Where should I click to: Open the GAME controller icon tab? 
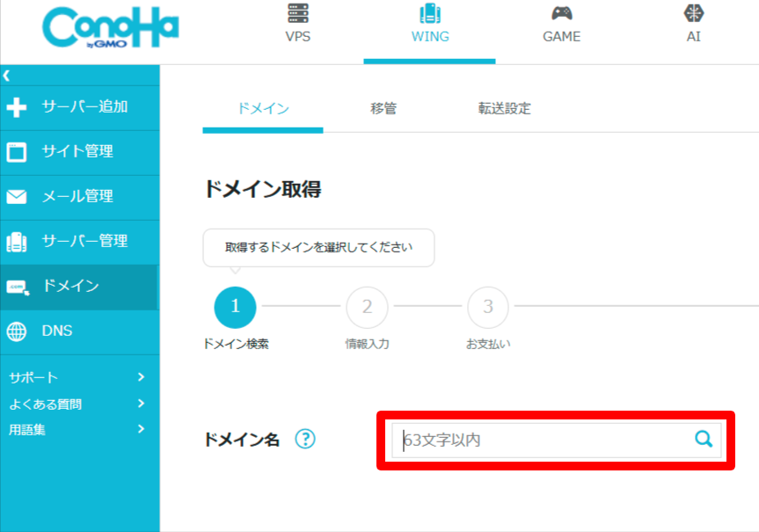tap(561, 14)
